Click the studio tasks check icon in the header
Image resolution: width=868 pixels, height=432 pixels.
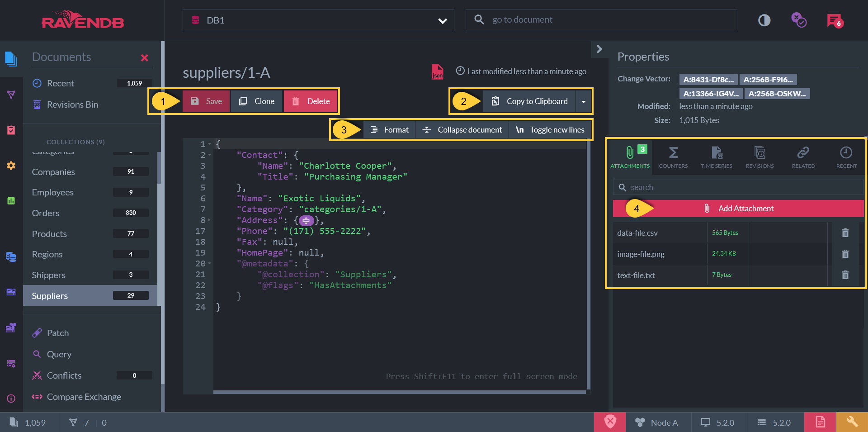coord(799,20)
